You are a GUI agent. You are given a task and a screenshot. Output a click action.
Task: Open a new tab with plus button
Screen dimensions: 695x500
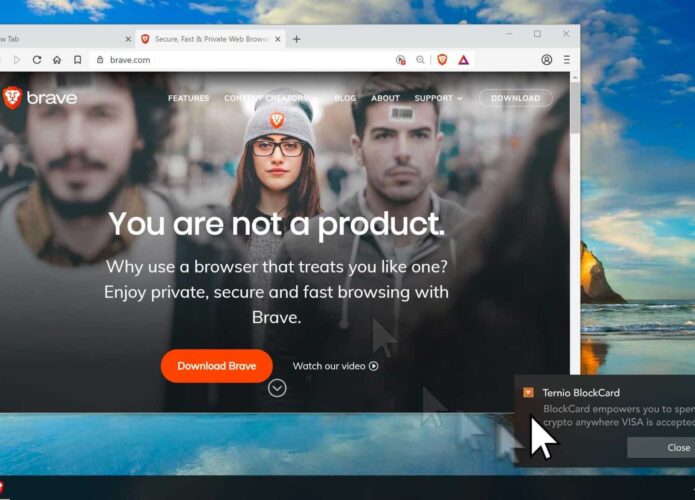point(297,39)
